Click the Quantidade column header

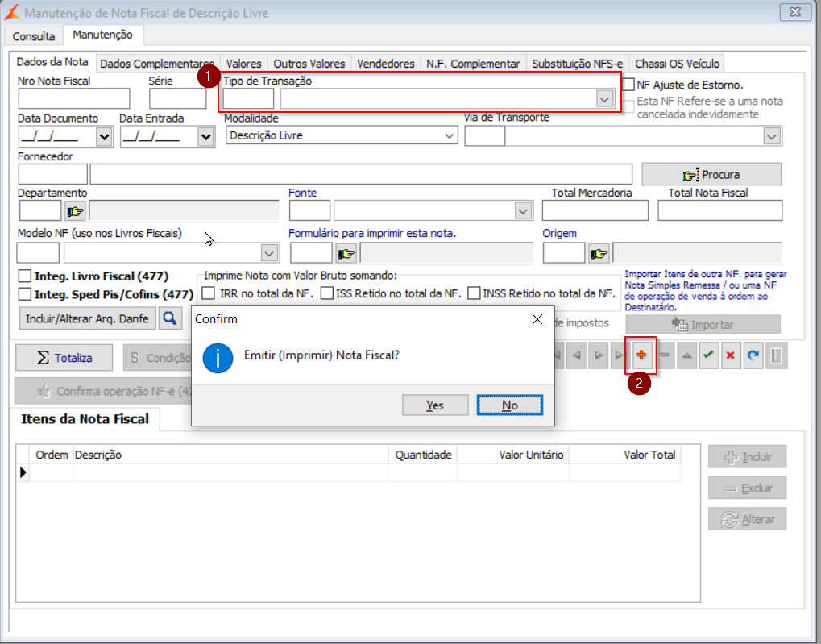(423, 455)
